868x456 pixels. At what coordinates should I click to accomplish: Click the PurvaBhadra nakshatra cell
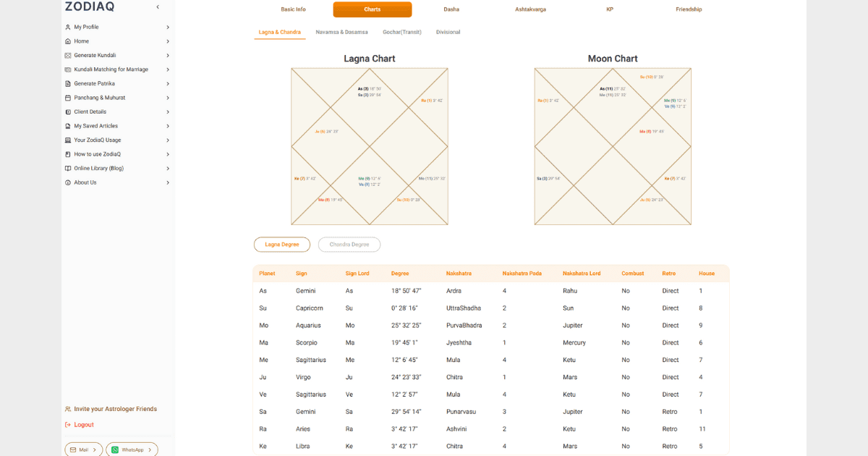463,326
